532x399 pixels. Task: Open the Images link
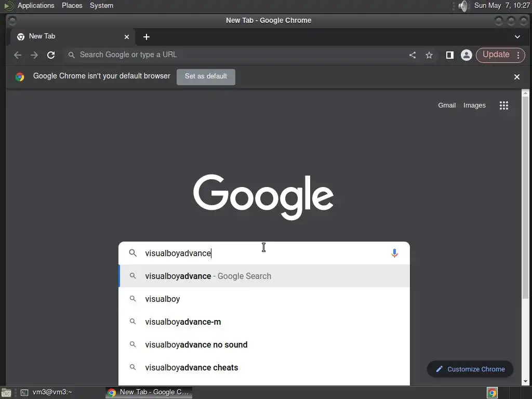pyautogui.click(x=474, y=105)
